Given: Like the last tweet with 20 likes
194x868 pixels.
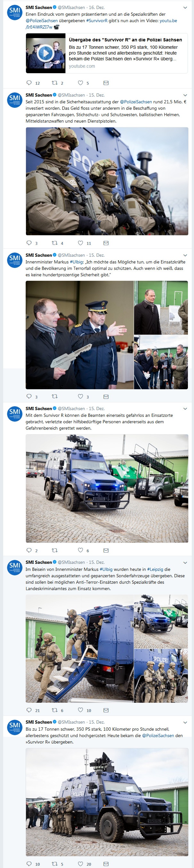Looking at the screenshot, I should [x=80, y=864].
